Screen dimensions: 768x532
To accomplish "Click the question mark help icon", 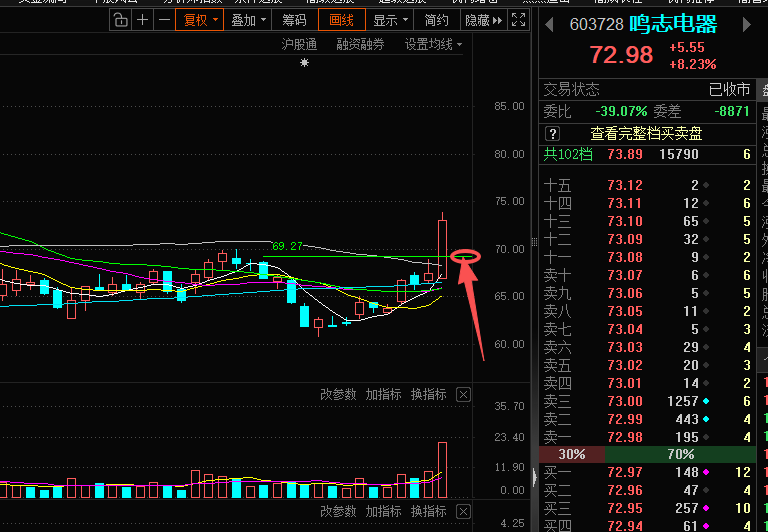I will tap(552, 133).
